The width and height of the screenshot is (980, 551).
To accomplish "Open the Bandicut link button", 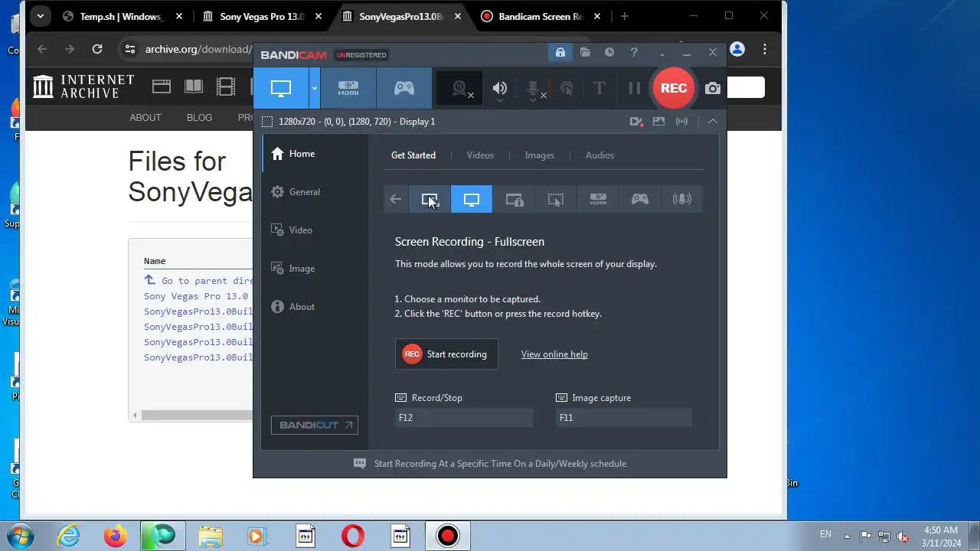I will [315, 425].
